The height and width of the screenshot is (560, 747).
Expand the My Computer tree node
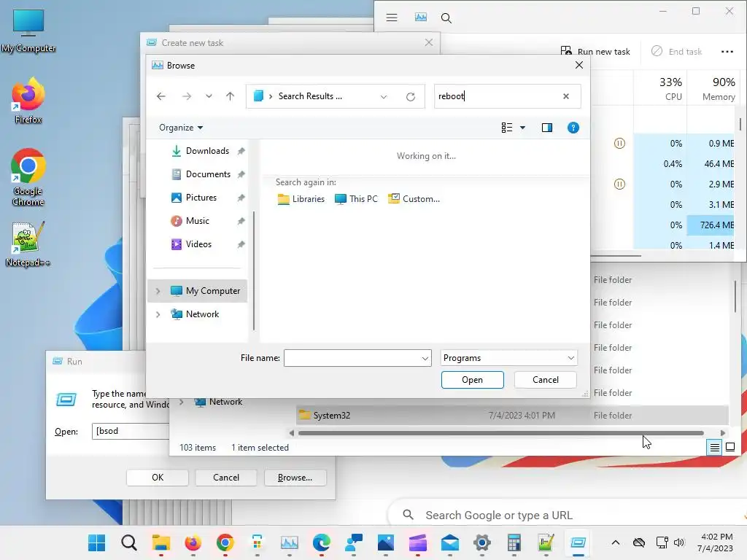click(158, 291)
